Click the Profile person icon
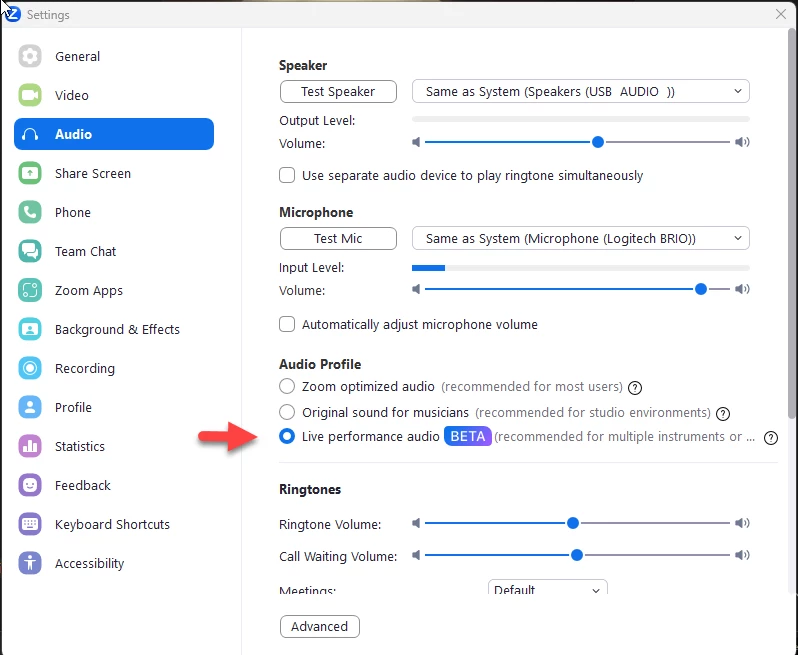This screenshot has width=798, height=655. click(30, 407)
